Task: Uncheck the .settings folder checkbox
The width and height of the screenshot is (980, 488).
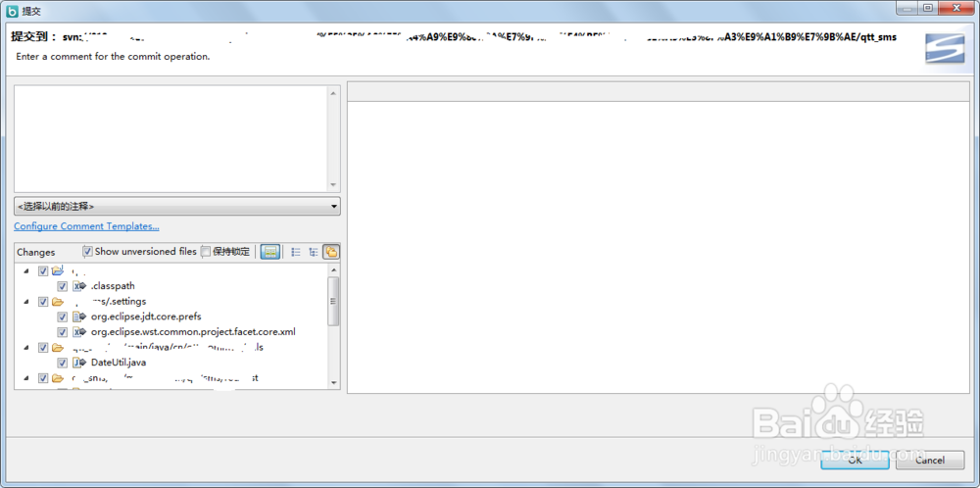Action: (x=43, y=302)
